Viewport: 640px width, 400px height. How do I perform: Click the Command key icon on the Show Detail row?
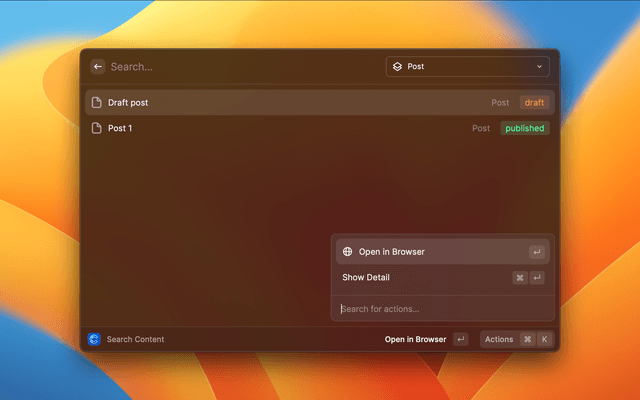tap(520, 278)
